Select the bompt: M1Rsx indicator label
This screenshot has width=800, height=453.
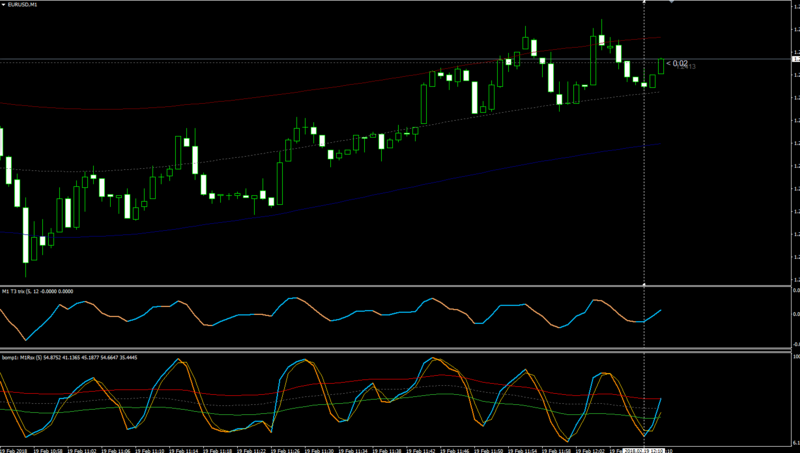[x=69, y=358]
